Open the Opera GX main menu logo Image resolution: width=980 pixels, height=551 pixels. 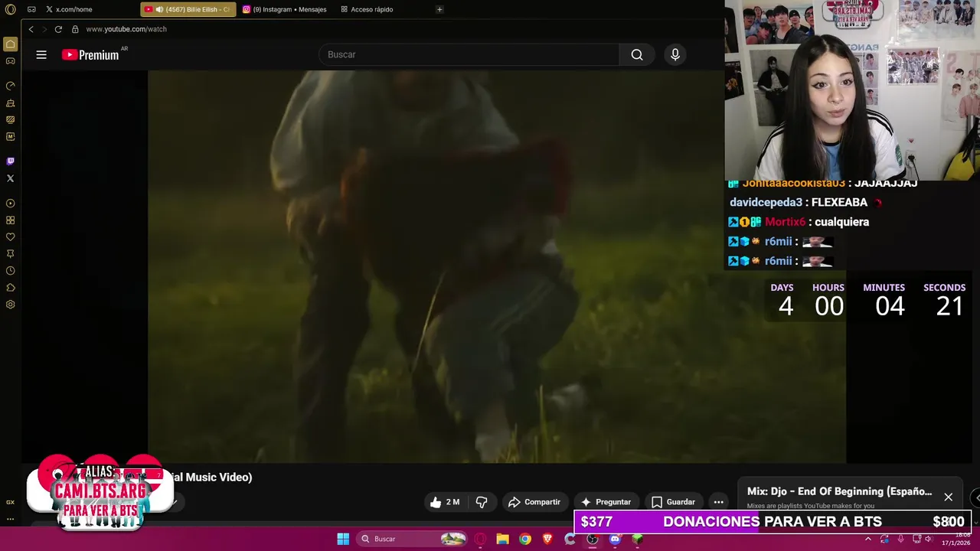tap(10, 9)
